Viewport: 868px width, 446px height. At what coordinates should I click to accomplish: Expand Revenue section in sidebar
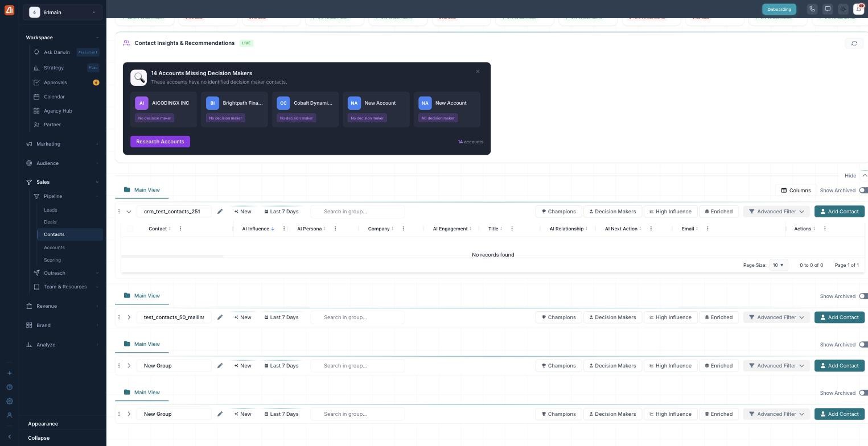coord(62,306)
